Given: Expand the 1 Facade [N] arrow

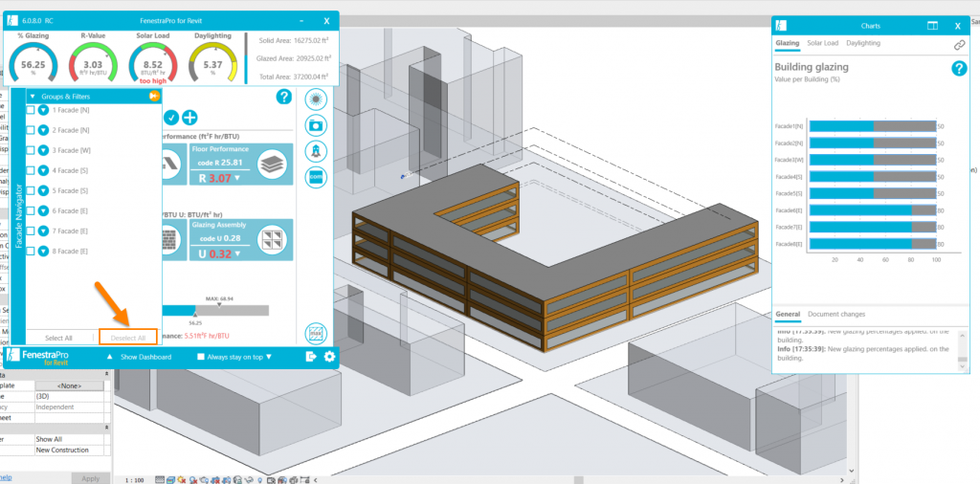Looking at the screenshot, I should coord(43,110).
